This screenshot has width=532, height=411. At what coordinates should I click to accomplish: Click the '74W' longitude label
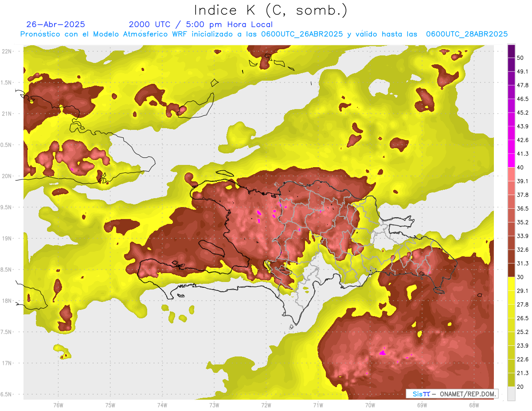click(x=162, y=405)
